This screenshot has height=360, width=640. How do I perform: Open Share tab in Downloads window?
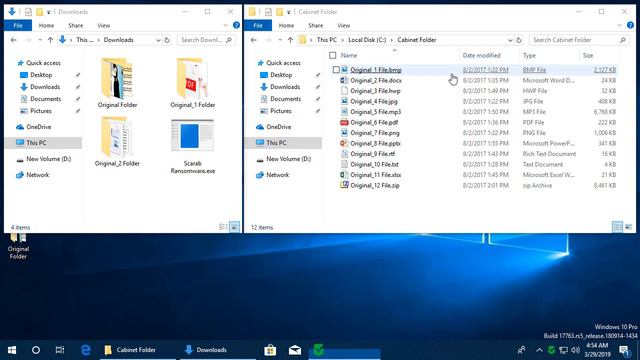76,25
